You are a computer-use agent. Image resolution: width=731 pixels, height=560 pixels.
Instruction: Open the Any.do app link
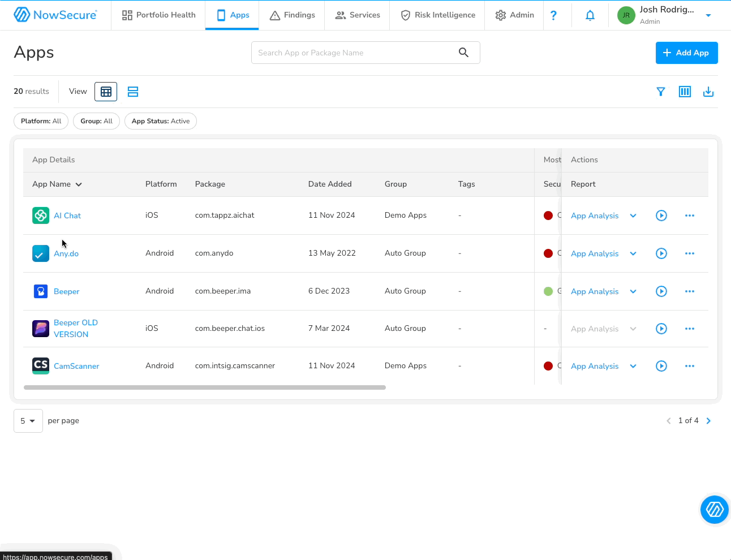pos(66,253)
